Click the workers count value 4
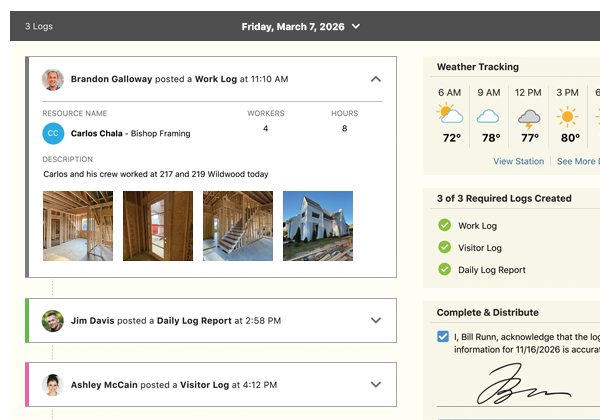 click(x=266, y=129)
